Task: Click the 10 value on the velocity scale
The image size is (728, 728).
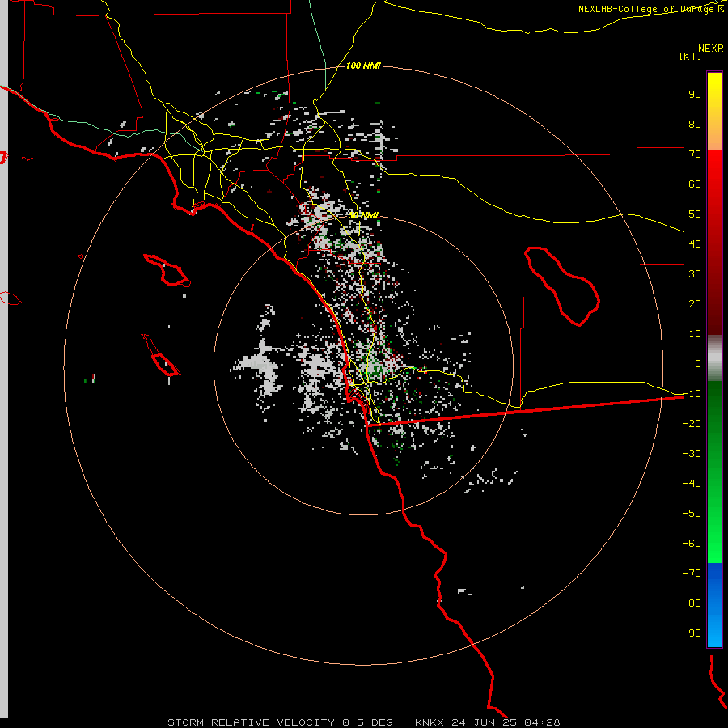Action: point(695,334)
